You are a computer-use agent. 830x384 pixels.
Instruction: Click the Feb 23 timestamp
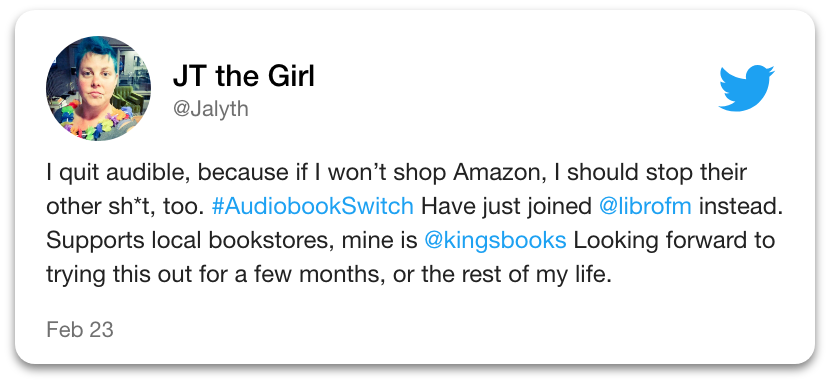click(80, 329)
